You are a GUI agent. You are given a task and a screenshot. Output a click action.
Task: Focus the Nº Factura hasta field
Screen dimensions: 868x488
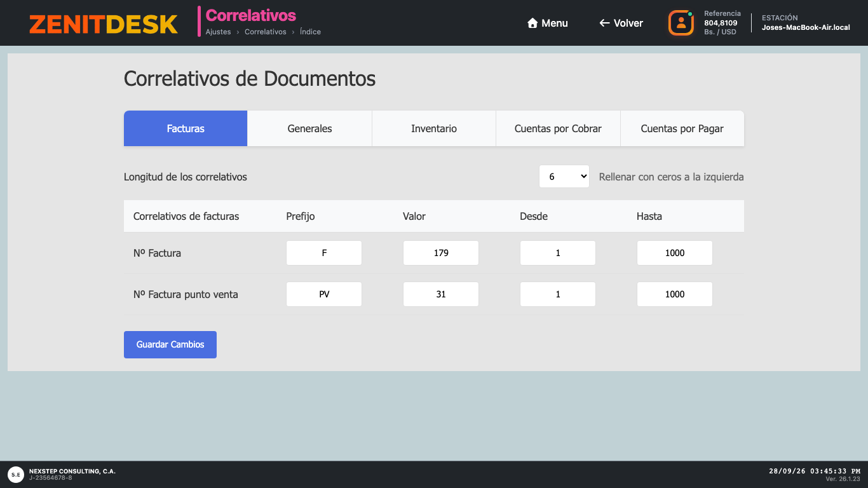[x=675, y=253]
